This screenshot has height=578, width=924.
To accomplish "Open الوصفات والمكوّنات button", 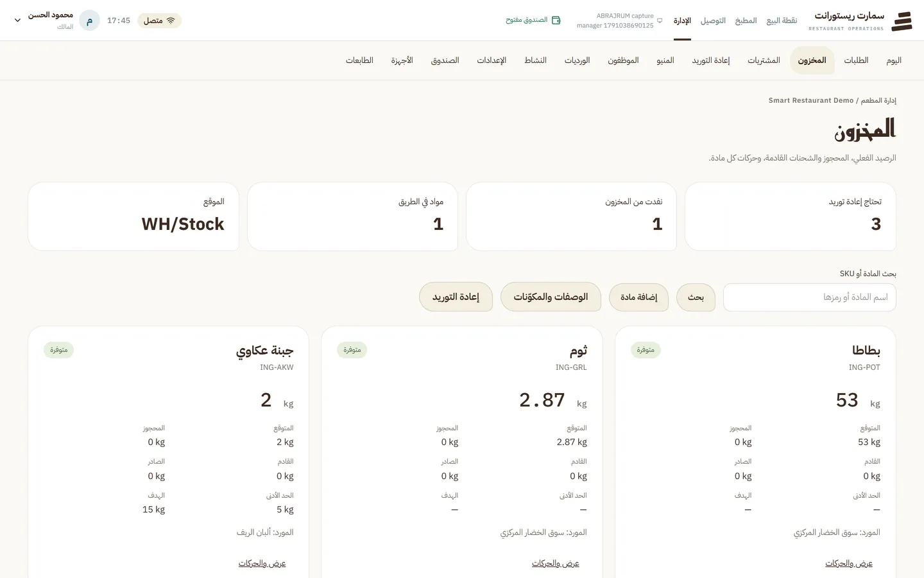I will tap(551, 297).
